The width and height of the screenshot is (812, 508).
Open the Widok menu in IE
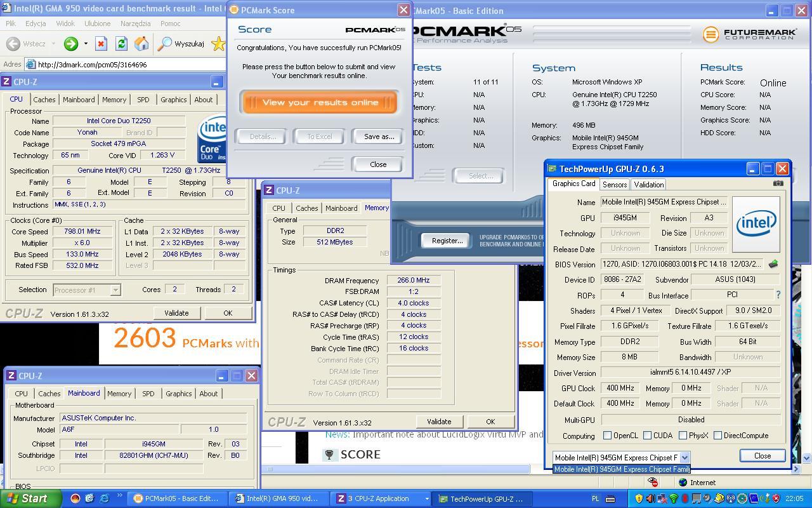(x=65, y=23)
